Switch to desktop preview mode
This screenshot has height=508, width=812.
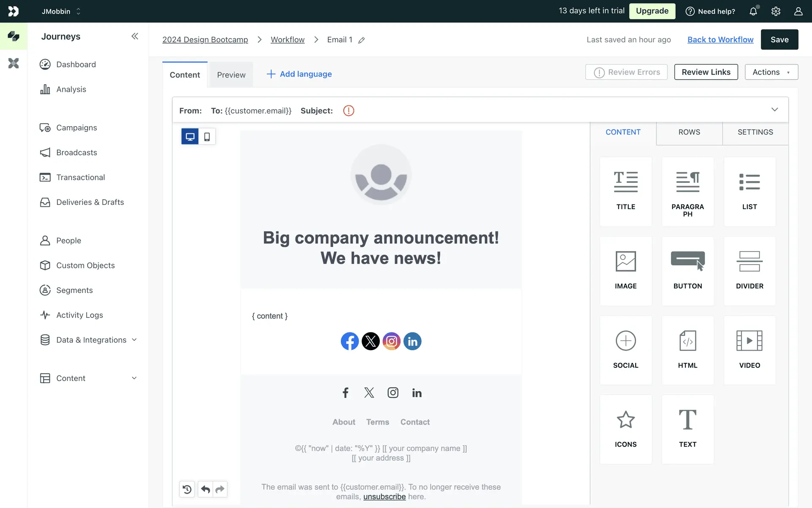190,137
